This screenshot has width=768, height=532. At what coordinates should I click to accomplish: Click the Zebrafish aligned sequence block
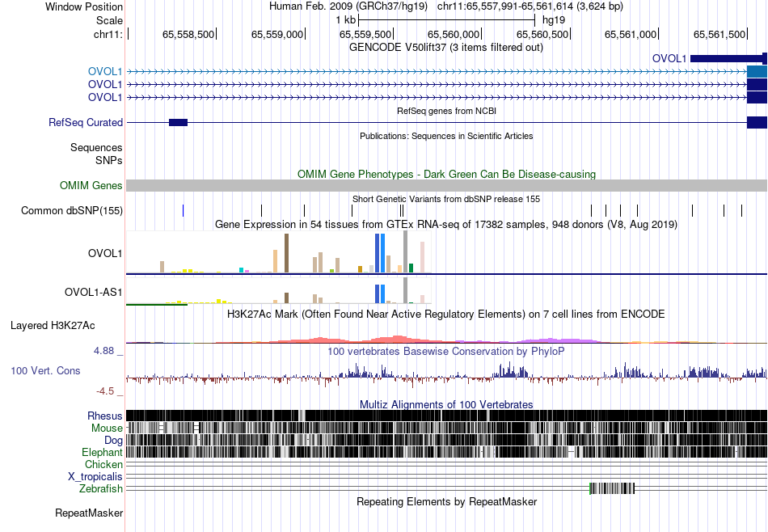(612, 488)
